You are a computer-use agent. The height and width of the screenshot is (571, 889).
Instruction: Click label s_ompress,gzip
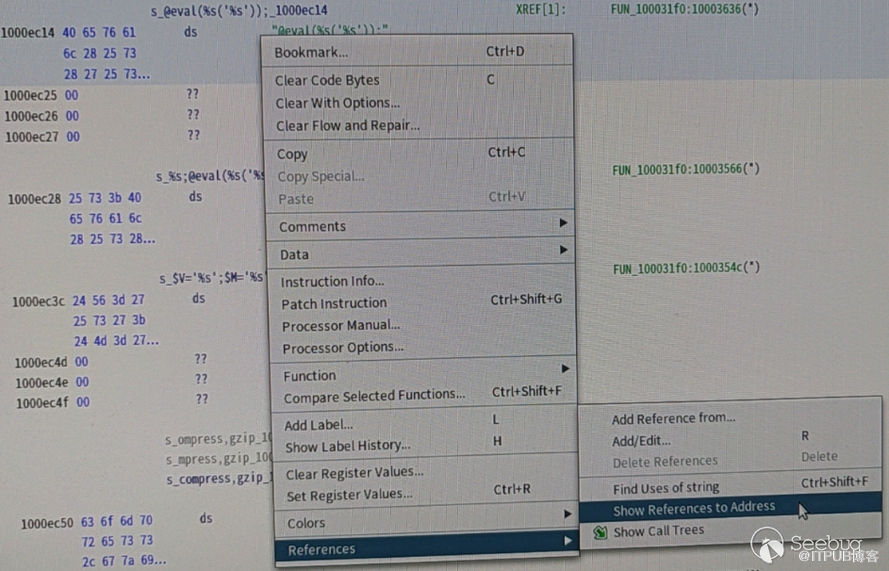(x=218, y=439)
